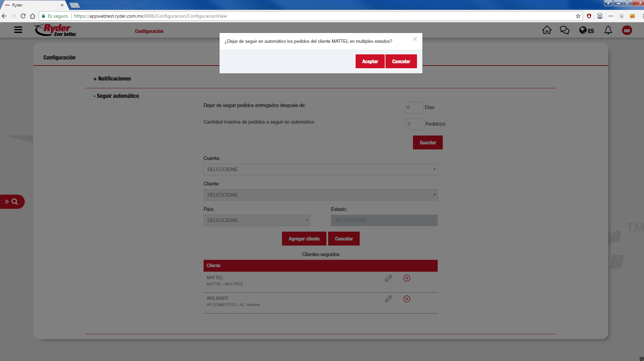Edit WALMART client with pencil icon

(389, 299)
